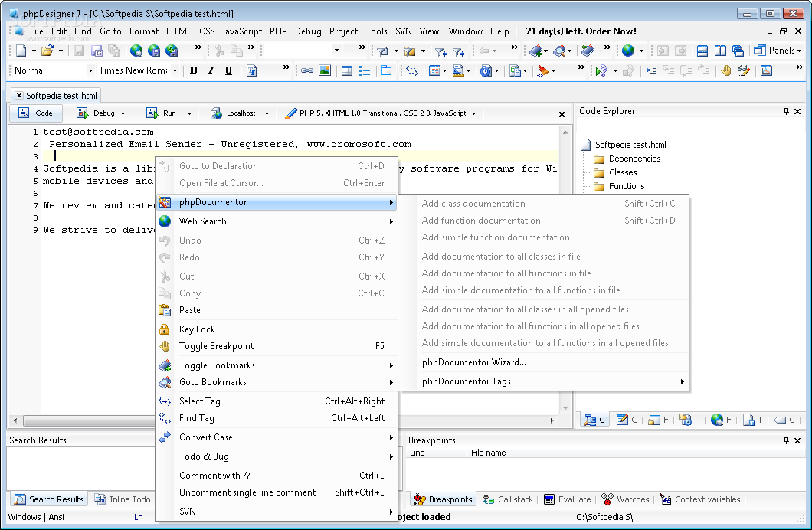
Task: Open the Panels dropdown
Action: click(x=778, y=51)
